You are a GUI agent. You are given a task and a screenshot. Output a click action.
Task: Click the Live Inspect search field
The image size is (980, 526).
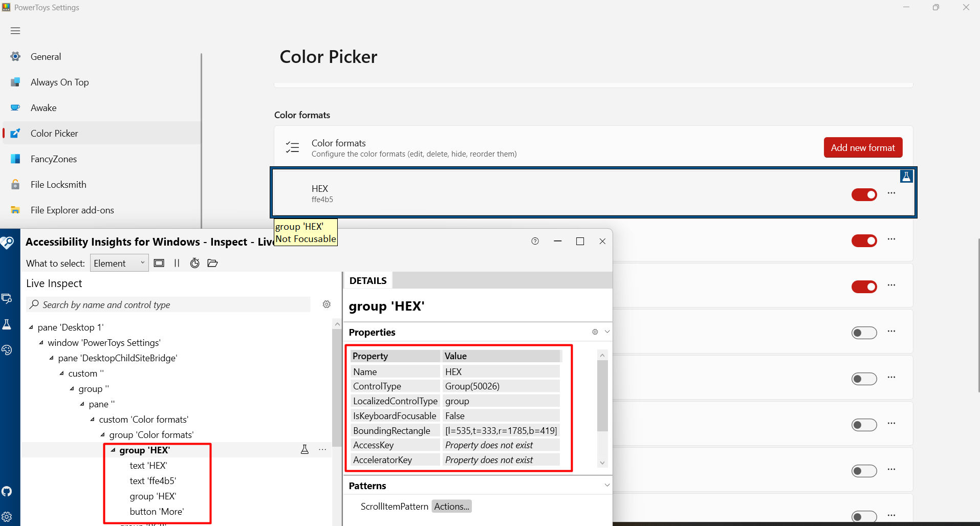pos(169,304)
